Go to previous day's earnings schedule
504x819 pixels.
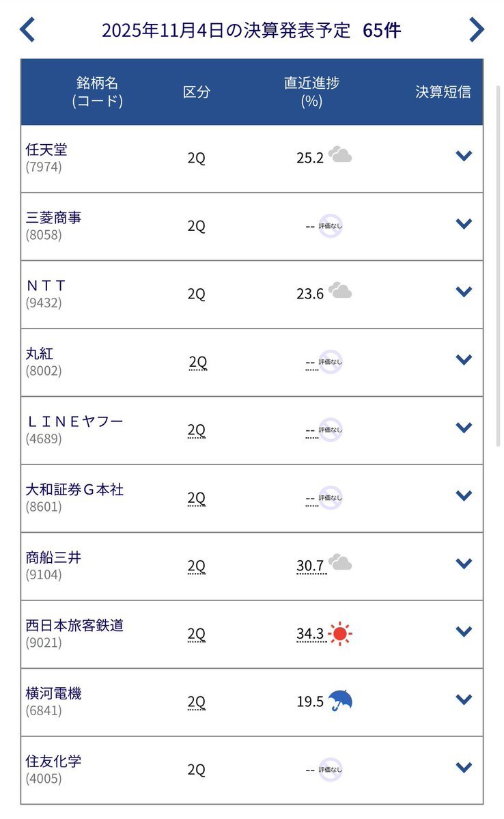pyautogui.click(x=27, y=30)
